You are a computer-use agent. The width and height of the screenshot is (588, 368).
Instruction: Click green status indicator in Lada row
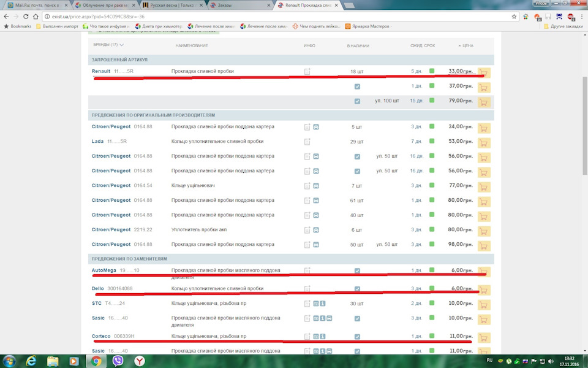[x=432, y=141]
